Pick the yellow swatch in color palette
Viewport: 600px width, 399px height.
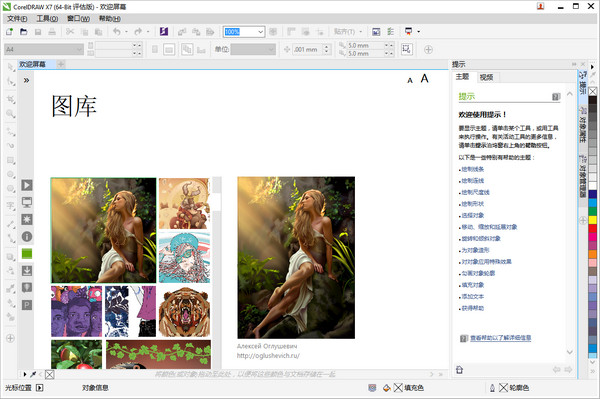click(592, 220)
